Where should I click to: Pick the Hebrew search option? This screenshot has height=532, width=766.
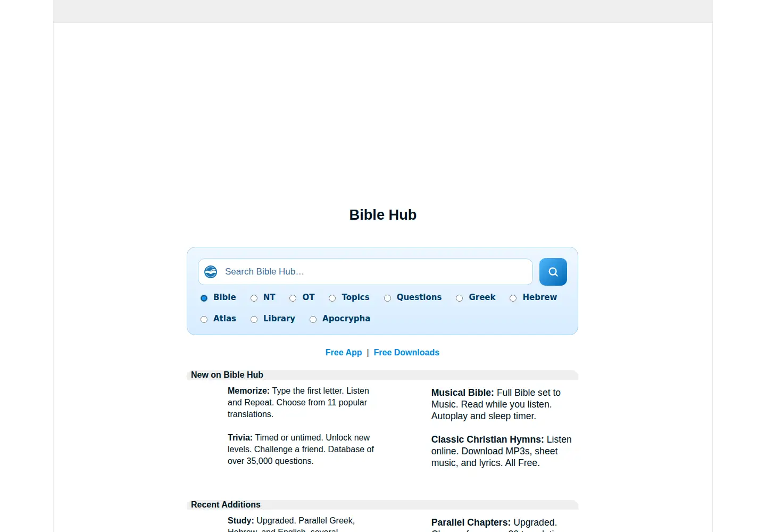(513, 298)
